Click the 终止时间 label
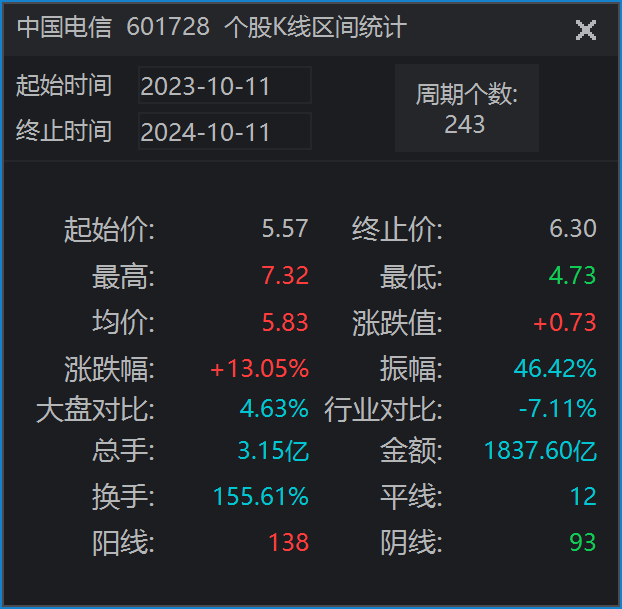The width and height of the screenshot is (622, 609). [64, 131]
